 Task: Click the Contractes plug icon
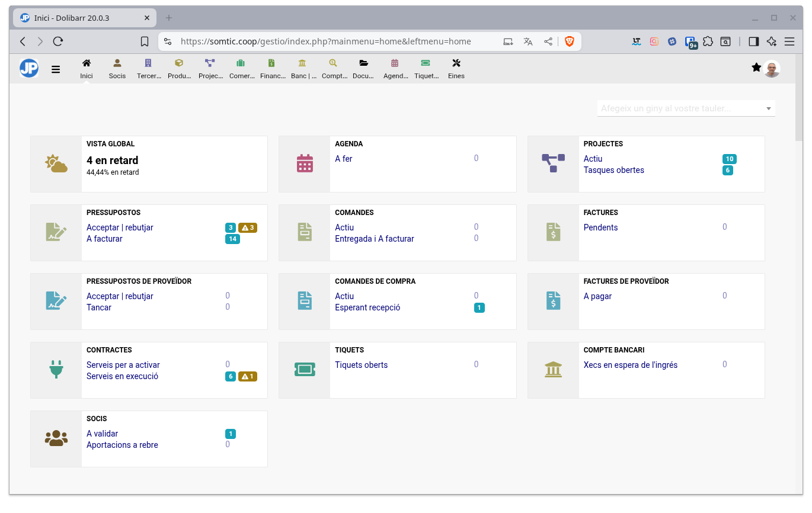(56, 370)
